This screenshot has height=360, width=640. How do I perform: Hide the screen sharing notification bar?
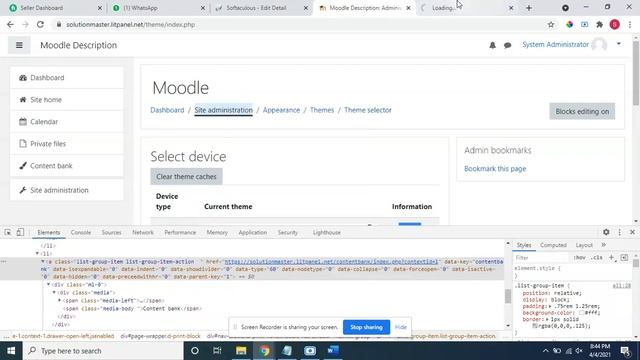(401, 327)
